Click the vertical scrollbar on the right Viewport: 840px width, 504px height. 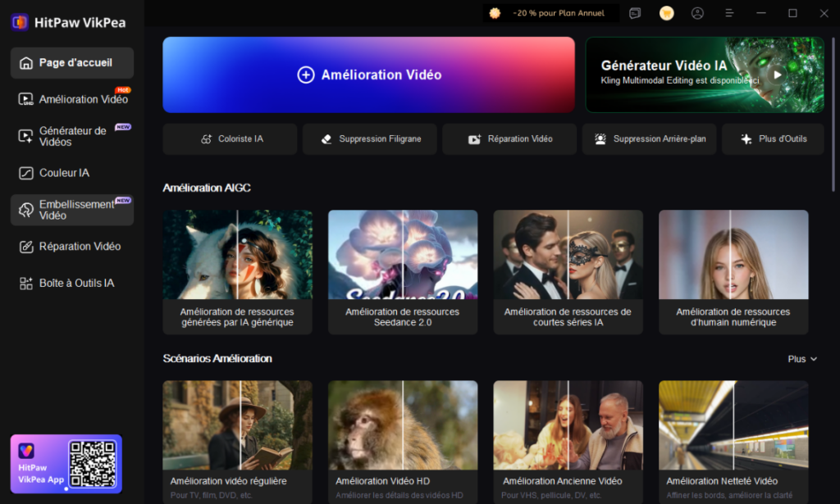833,115
